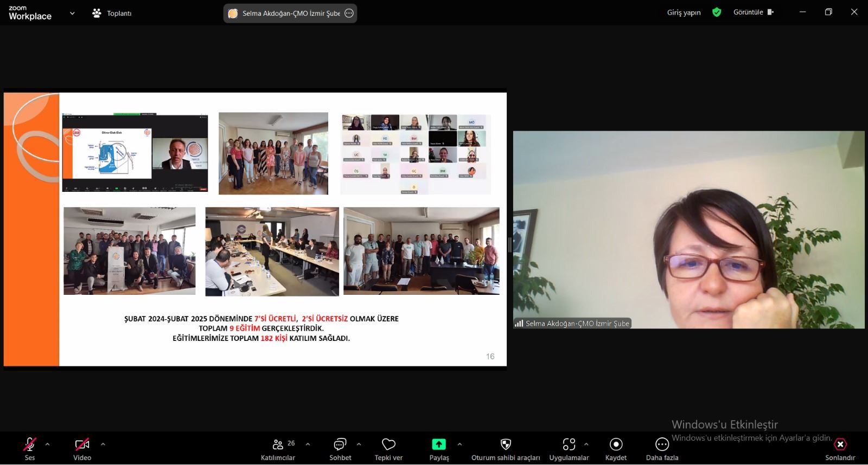The width and height of the screenshot is (868, 465).
Task: Open the Daha fazla options
Action: (x=662, y=445)
